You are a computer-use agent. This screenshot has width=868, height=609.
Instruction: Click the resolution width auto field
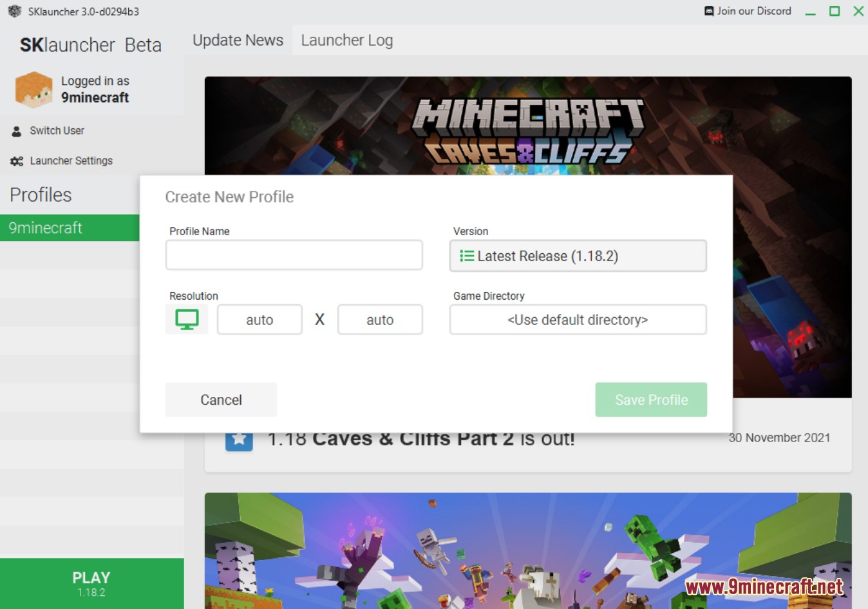pos(259,320)
